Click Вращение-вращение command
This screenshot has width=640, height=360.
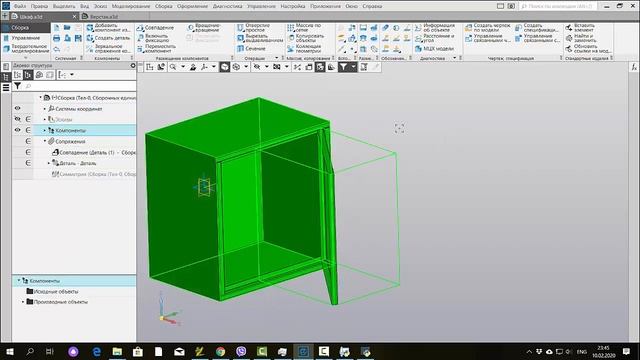click(204, 28)
